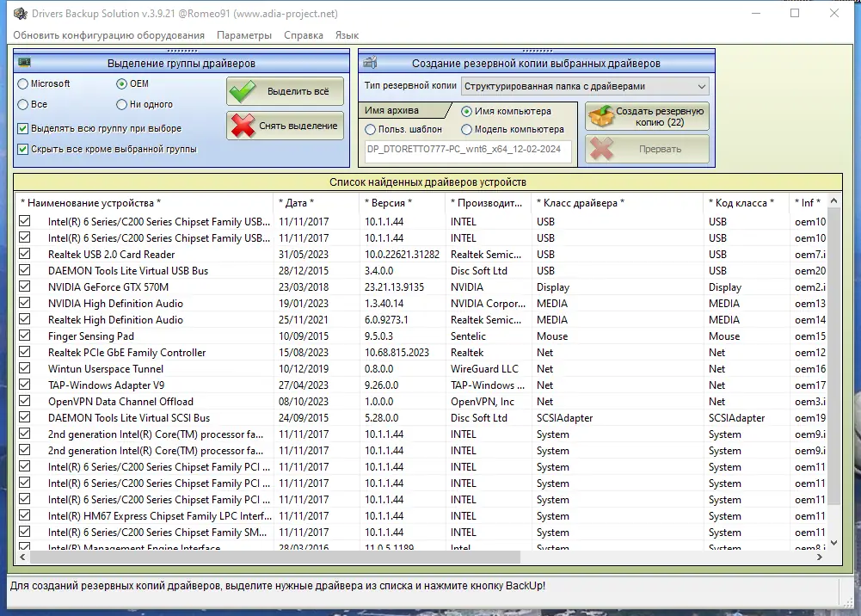Click the horizontal scrollbar of driver list
Screen dimensions: 861x616
421,557
